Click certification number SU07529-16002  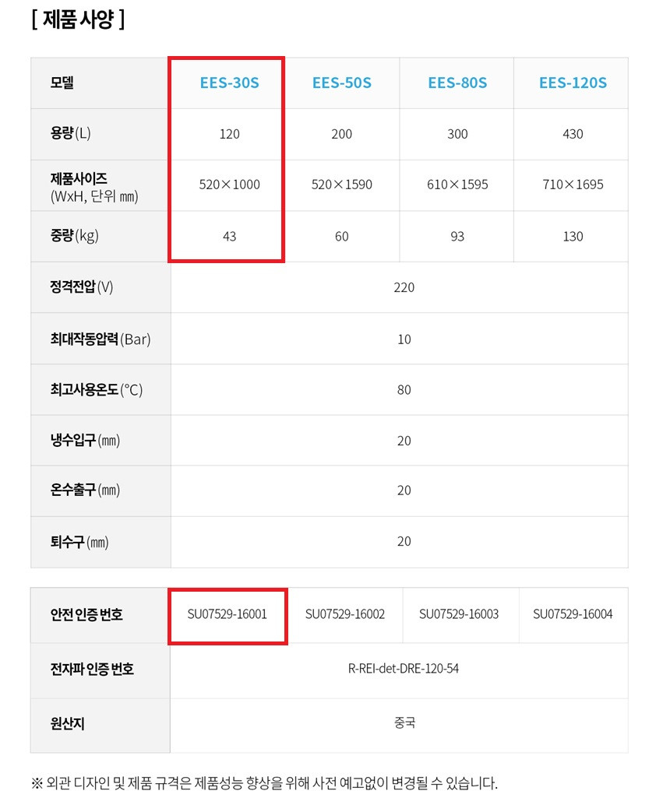pyautogui.click(x=345, y=614)
